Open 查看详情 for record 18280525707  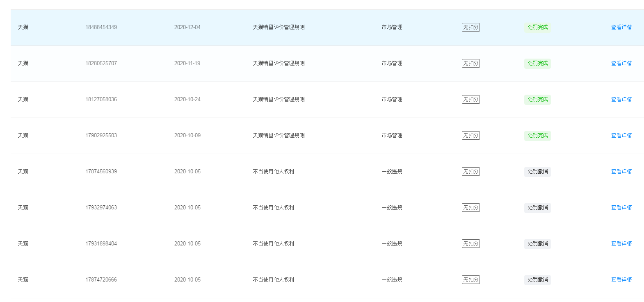pyautogui.click(x=621, y=64)
